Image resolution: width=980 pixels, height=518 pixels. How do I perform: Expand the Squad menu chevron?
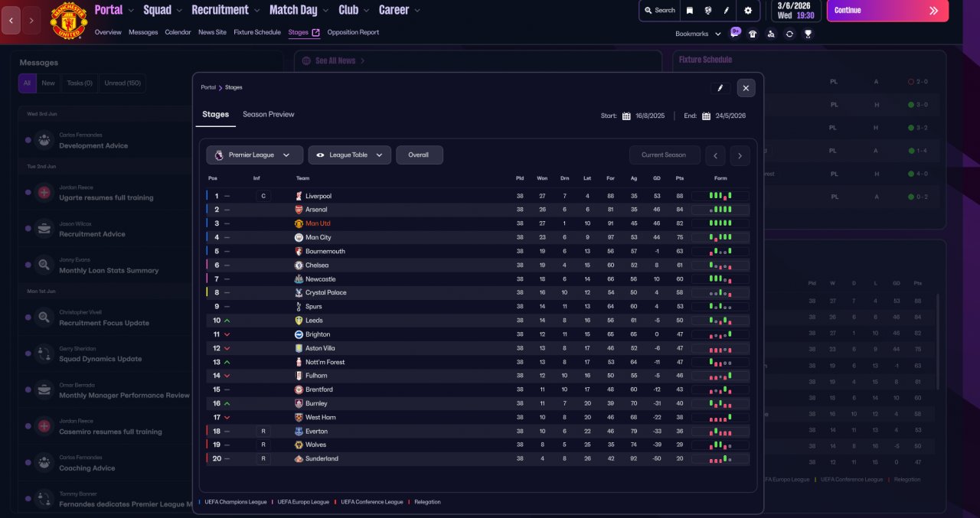click(x=179, y=11)
